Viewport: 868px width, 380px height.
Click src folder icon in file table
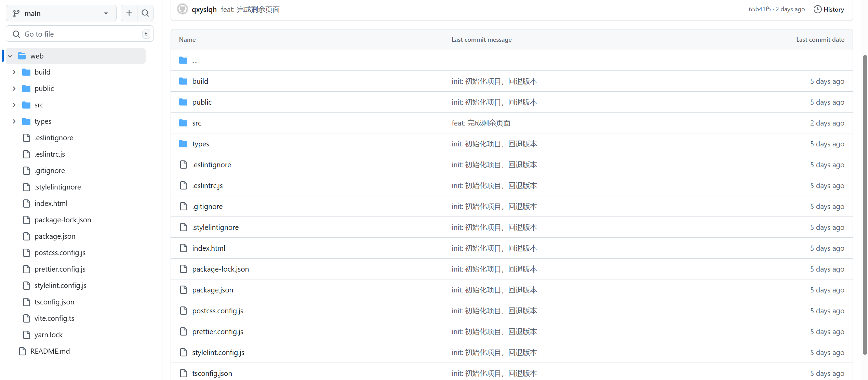(x=183, y=123)
